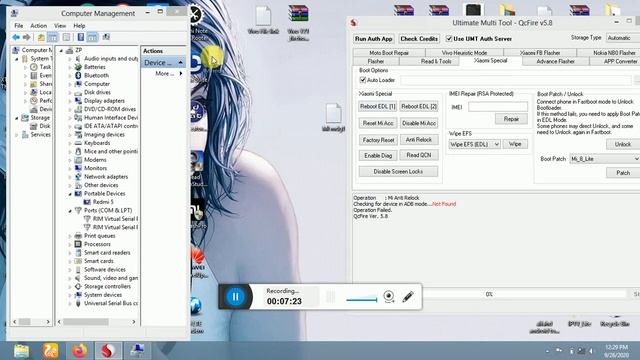Switch to QcFire red icon on taskbar
Screen dimensions: 640x360
point(108,351)
